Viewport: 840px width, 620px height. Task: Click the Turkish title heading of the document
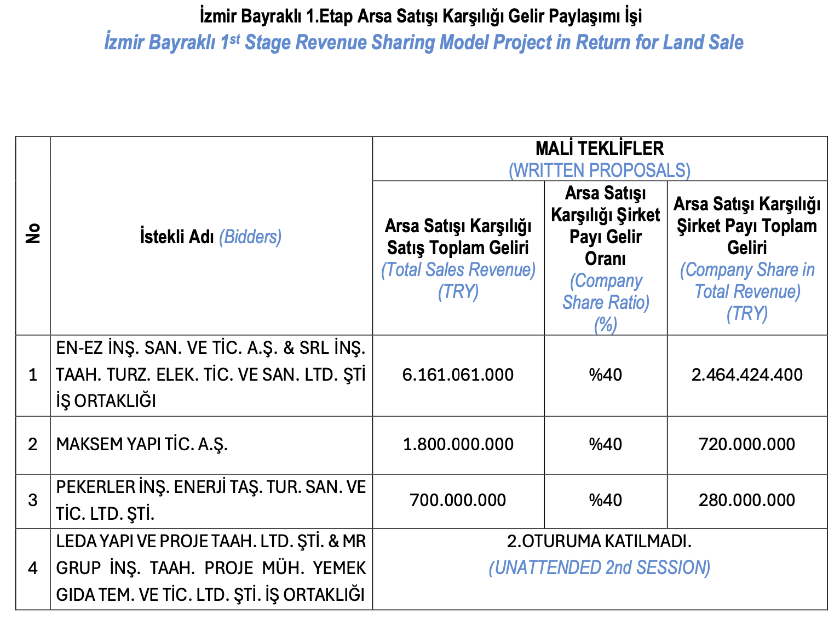point(421,16)
